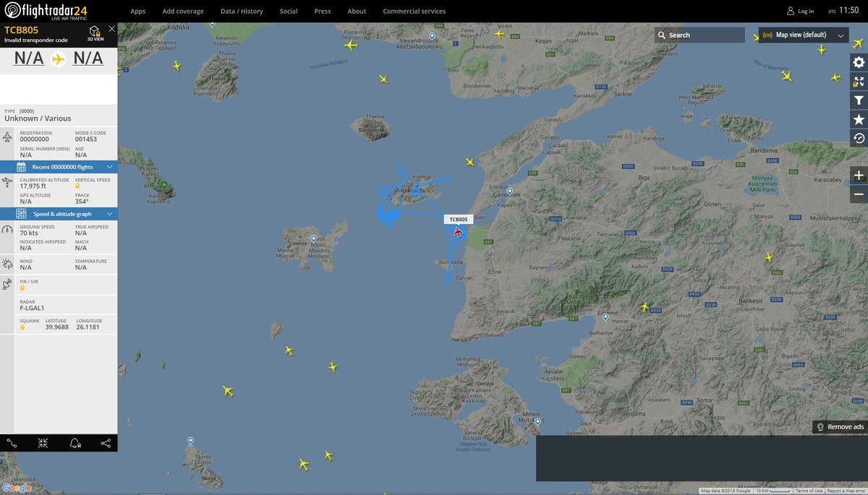Toggle follow aircraft centering icon
868x495 pixels.
(43, 443)
